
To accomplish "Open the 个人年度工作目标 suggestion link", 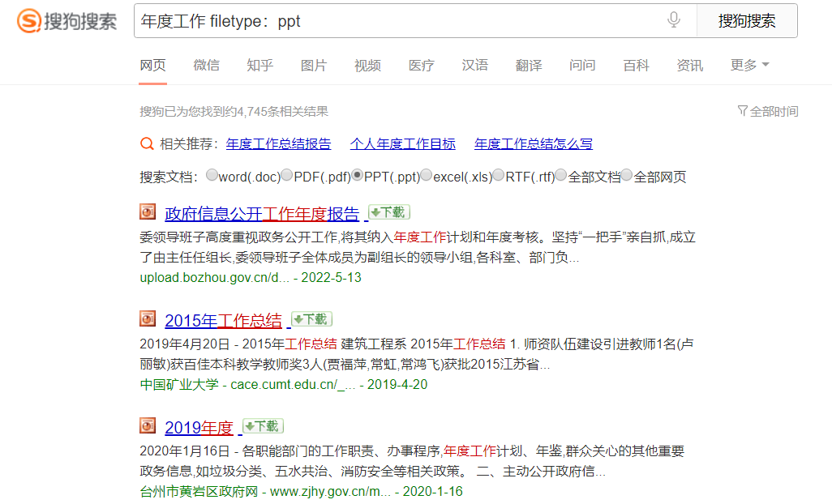I will [x=402, y=143].
